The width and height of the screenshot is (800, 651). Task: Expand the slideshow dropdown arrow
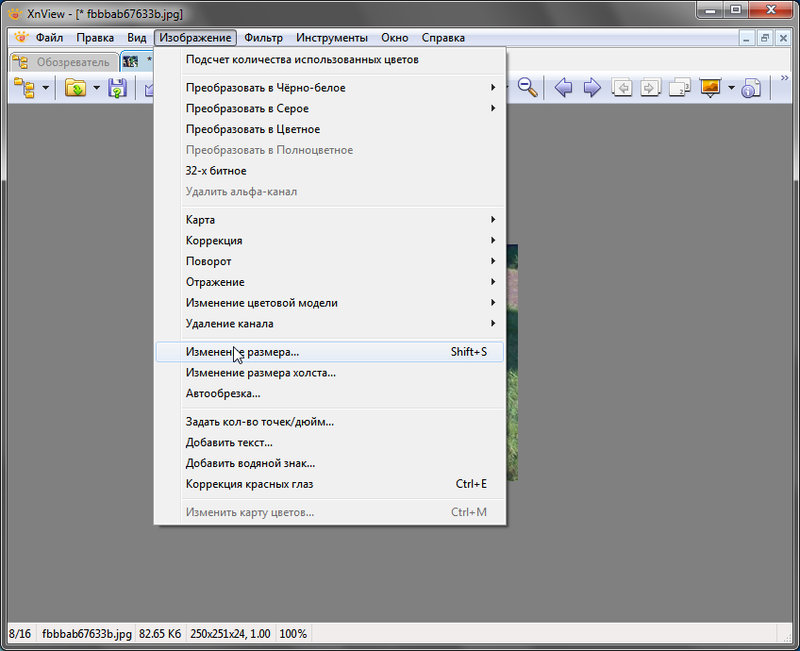click(731, 88)
